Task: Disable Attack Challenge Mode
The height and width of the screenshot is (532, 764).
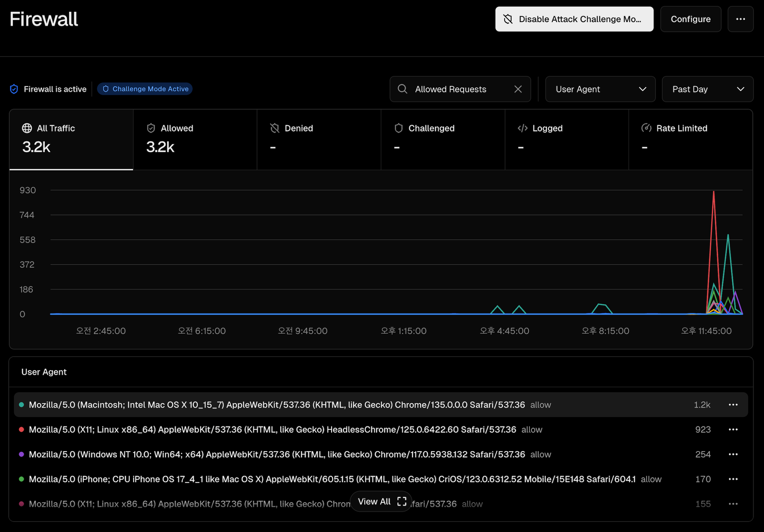Action: point(574,19)
